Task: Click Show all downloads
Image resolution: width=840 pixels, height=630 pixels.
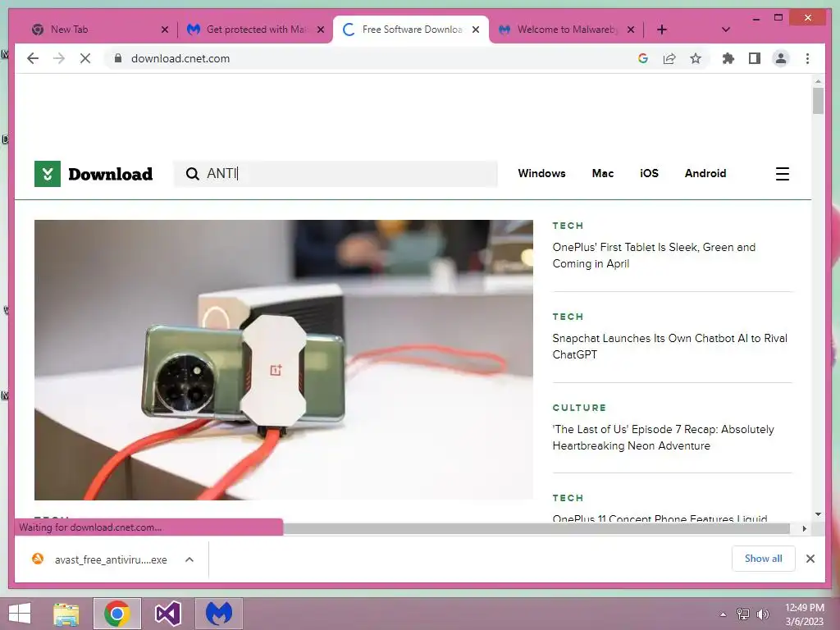Action: click(763, 559)
